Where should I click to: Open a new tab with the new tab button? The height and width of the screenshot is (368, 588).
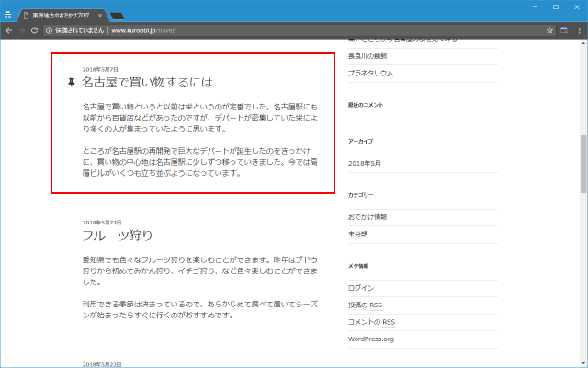pos(118,16)
